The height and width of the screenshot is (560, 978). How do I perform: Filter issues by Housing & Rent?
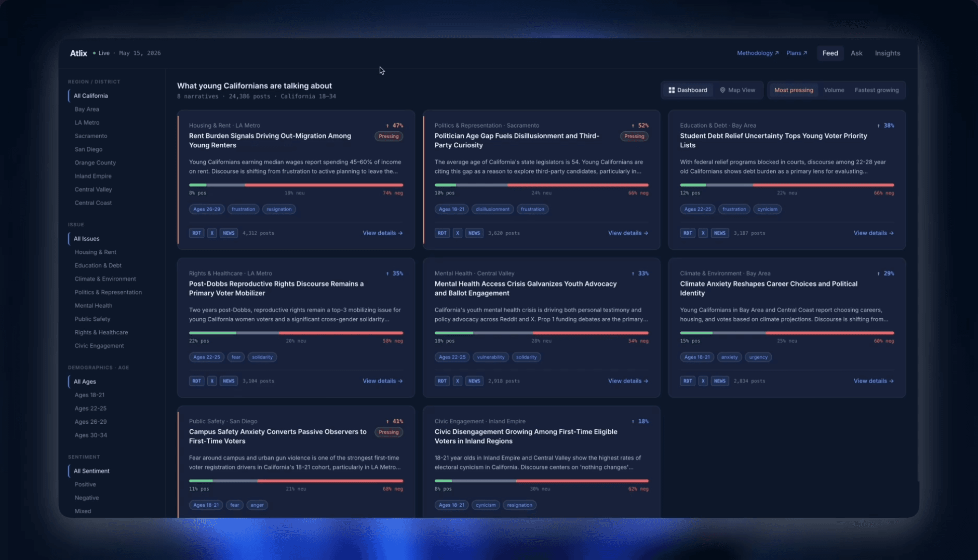click(96, 252)
